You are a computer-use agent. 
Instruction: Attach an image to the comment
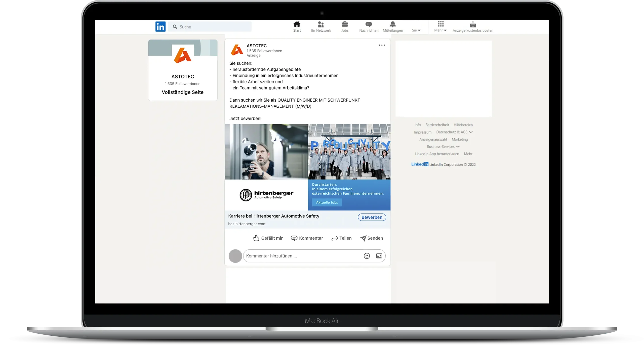click(379, 256)
